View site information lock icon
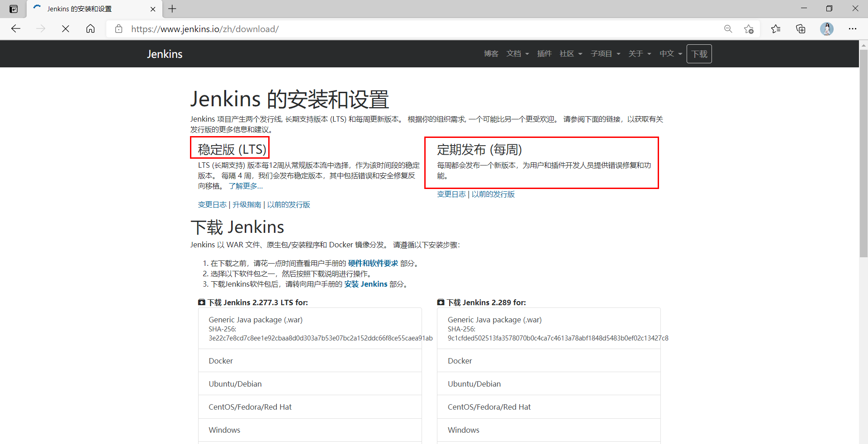This screenshot has width=868, height=444. 119,29
